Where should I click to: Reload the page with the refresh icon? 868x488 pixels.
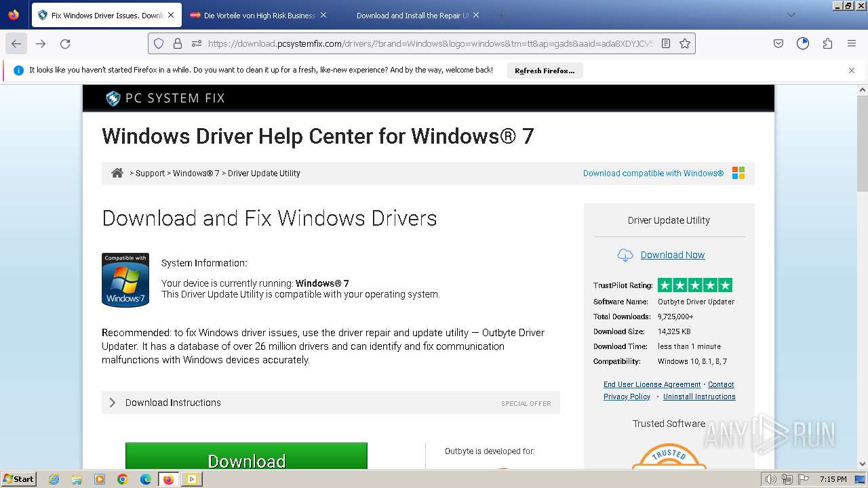65,43
